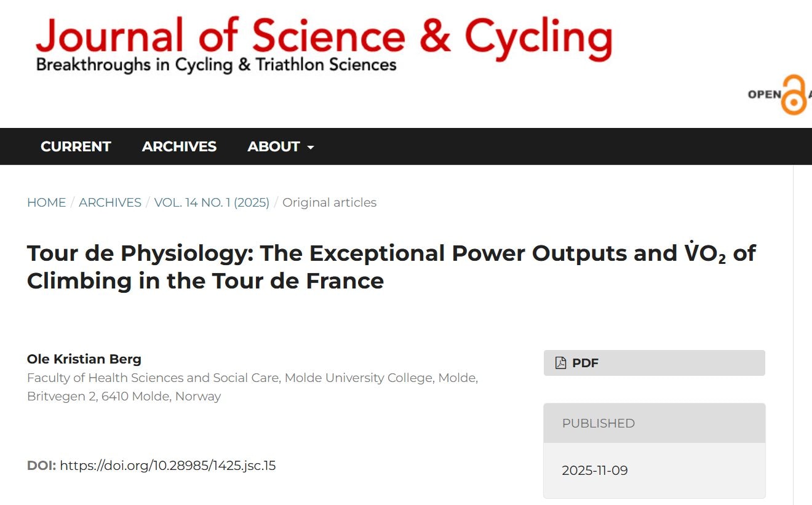Click the bold DOI: label

point(41,465)
